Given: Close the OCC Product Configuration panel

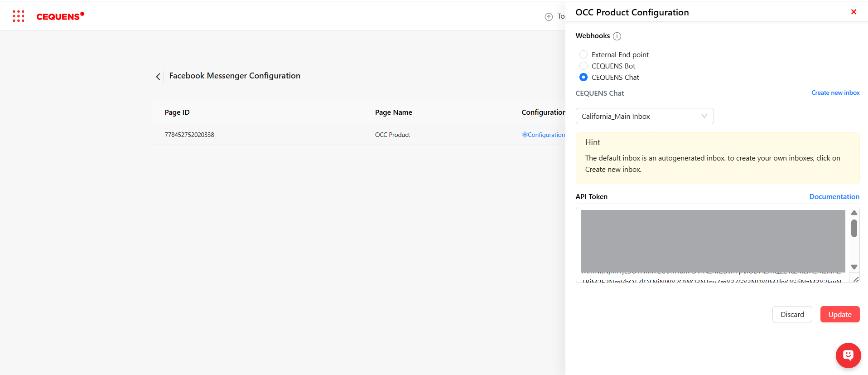Looking at the screenshot, I should (854, 12).
